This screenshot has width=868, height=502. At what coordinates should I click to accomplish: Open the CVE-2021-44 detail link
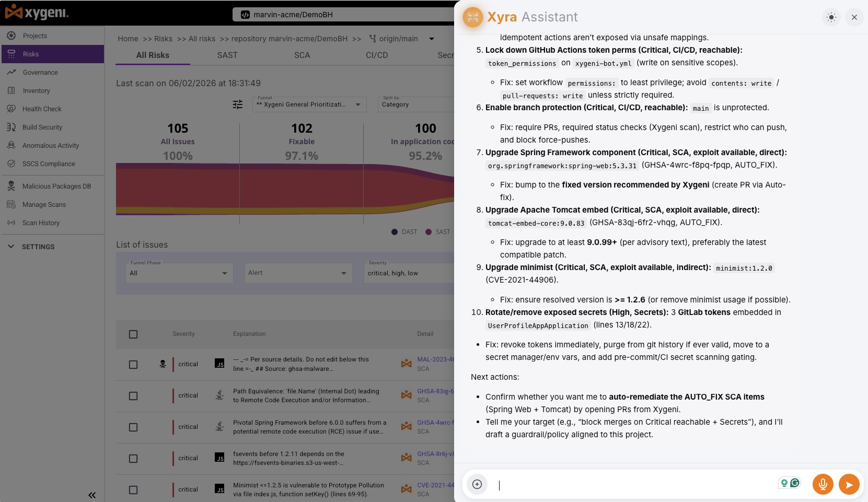(436, 485)
